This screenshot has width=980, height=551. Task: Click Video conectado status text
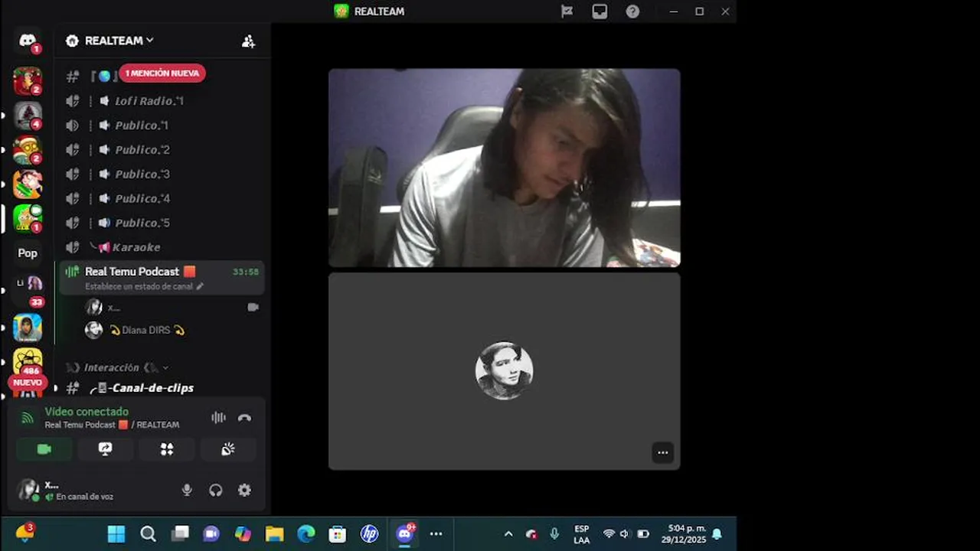[x=87, y=412]
